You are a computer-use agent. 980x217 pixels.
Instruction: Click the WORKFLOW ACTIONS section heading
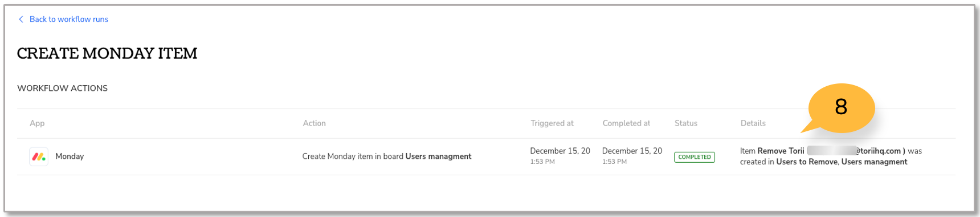(62, 88)
